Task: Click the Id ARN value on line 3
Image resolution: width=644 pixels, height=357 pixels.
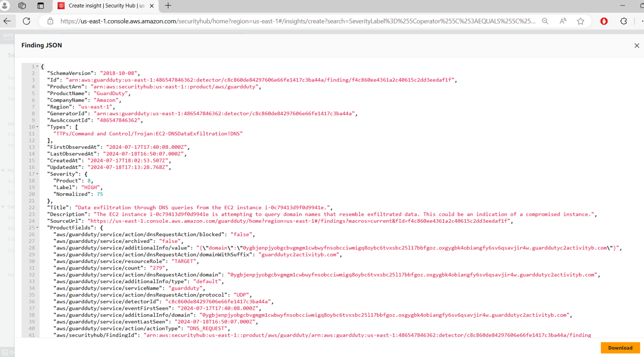Action: 260,80
